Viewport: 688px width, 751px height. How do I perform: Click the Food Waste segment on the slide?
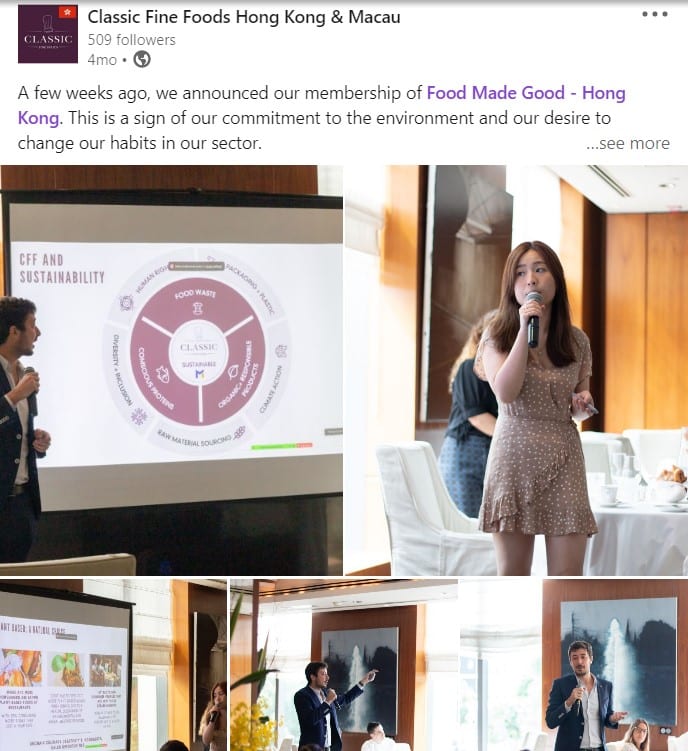[196, 302]
